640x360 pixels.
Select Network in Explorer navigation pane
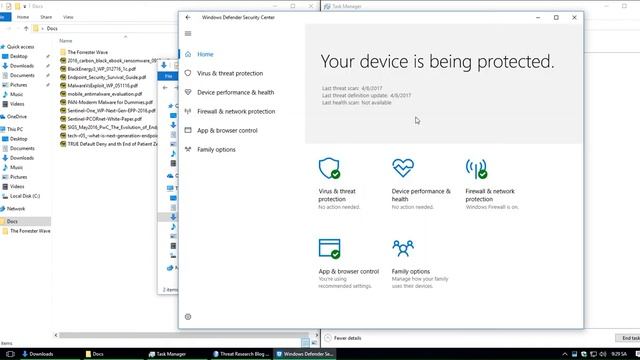[x=16, y=209]
